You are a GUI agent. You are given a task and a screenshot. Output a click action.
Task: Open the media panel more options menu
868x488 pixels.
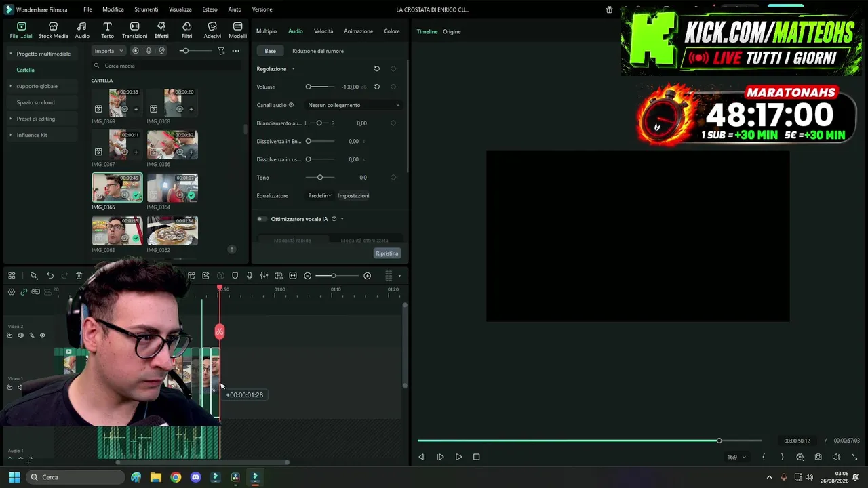[x=235, y=51]
